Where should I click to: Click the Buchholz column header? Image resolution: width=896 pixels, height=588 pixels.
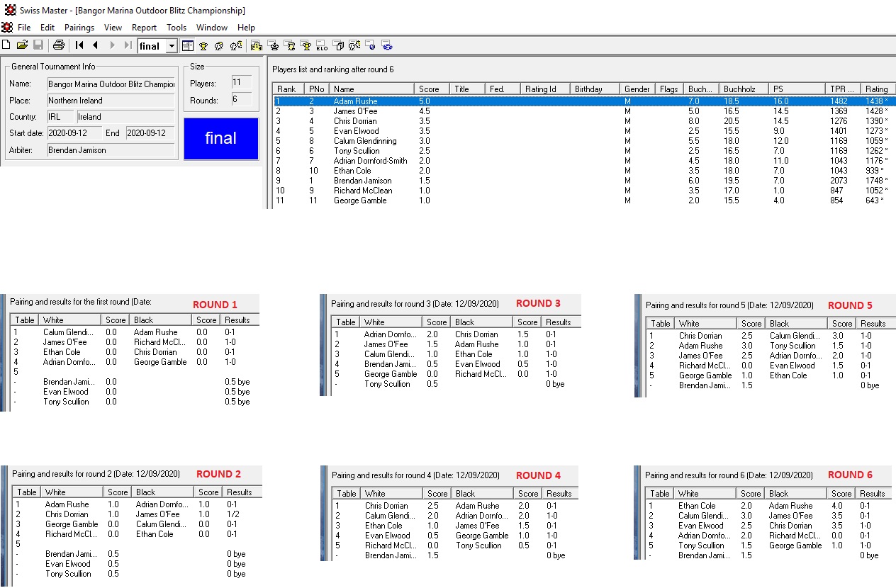(739, 89)
